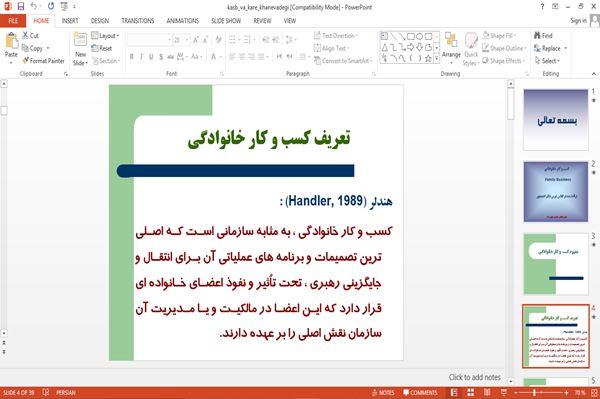
Task: Start the slideshow from beginning in the quick access toolbar
Action: (x=64, y=7)
